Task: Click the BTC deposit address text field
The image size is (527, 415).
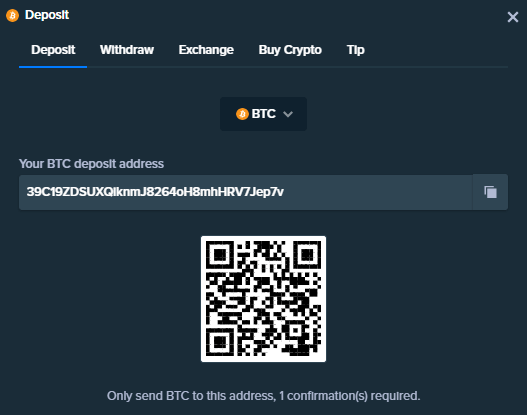Action: [246, 192]
